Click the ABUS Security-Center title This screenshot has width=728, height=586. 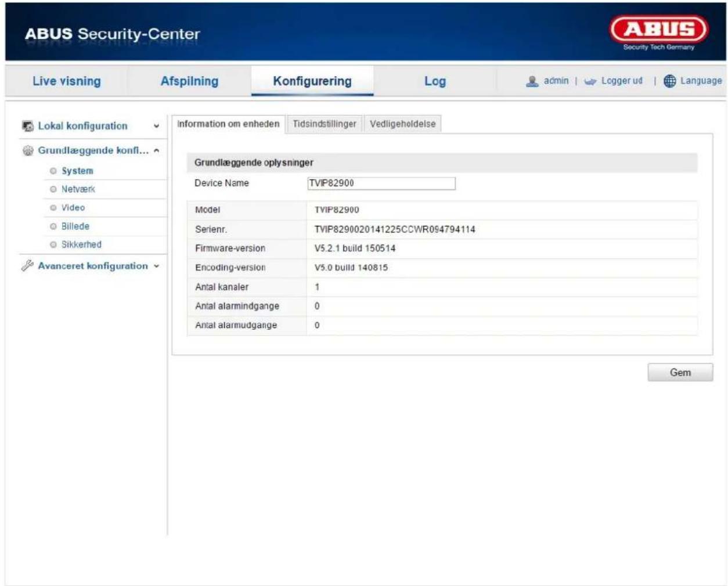tap(112, 34)
